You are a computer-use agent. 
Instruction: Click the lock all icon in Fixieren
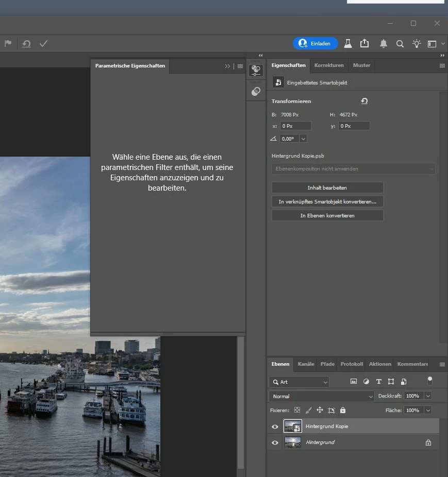(343, 411)
